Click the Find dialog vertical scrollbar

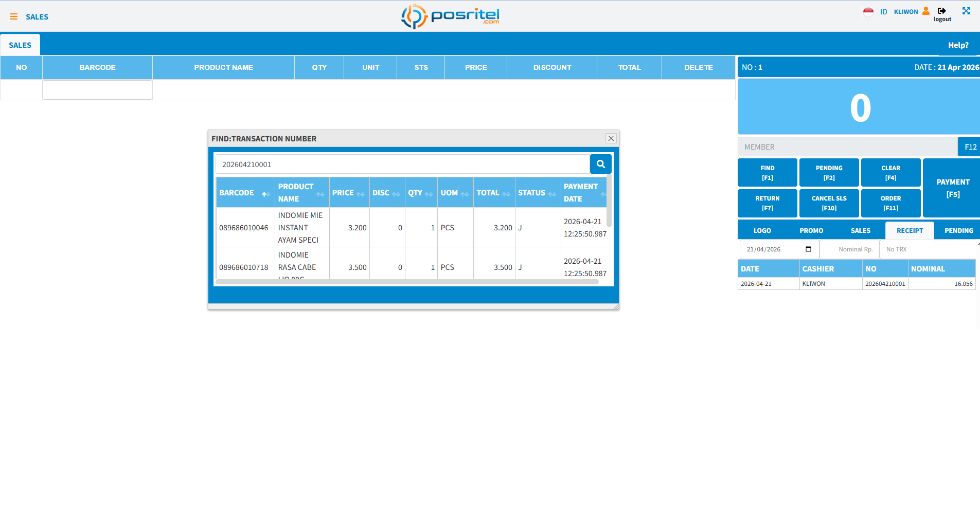(x=609, y=201)
